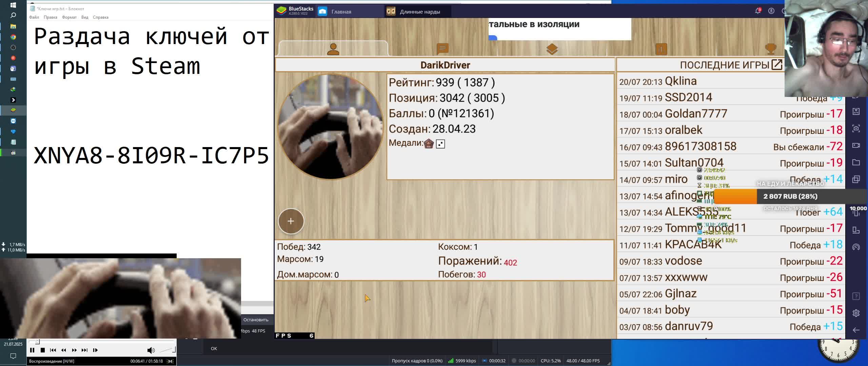Pause the video playback
Screen dimensions: 868x366
[32, 350]
